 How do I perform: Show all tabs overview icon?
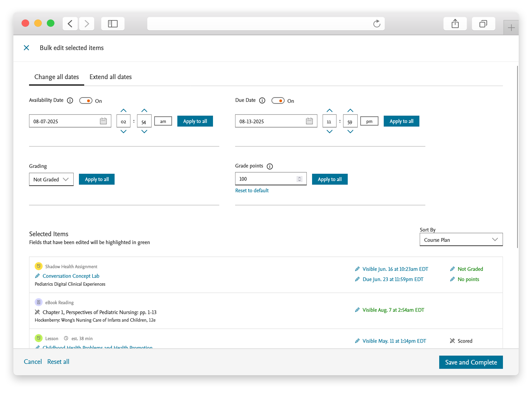click(x=483, y=24)
